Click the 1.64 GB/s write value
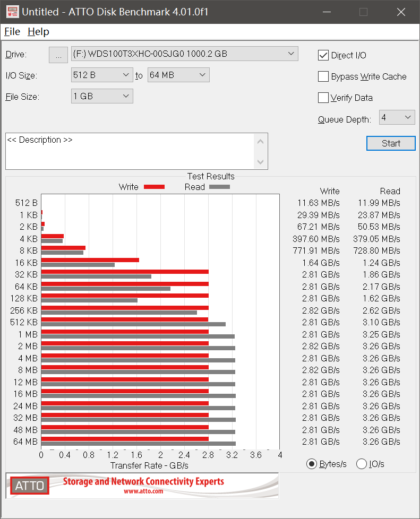The image size is (420, 519). point(321,263)
